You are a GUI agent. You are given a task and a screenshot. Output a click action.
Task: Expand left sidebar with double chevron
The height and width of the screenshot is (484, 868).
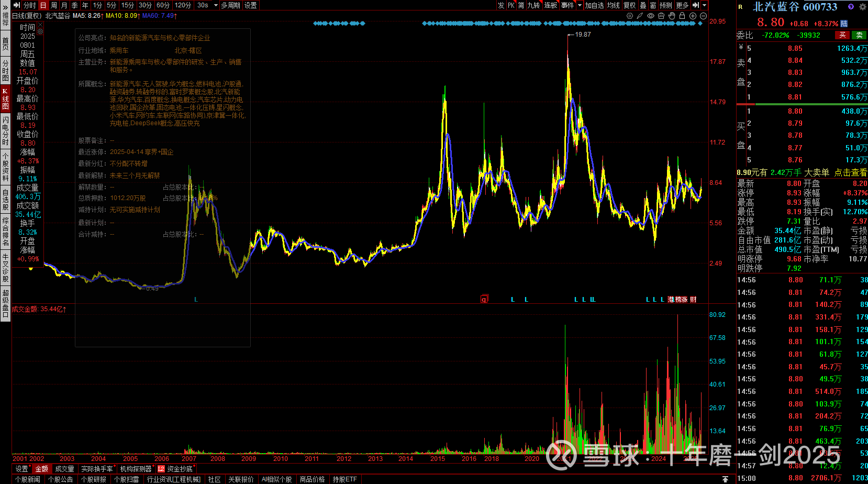5,7
